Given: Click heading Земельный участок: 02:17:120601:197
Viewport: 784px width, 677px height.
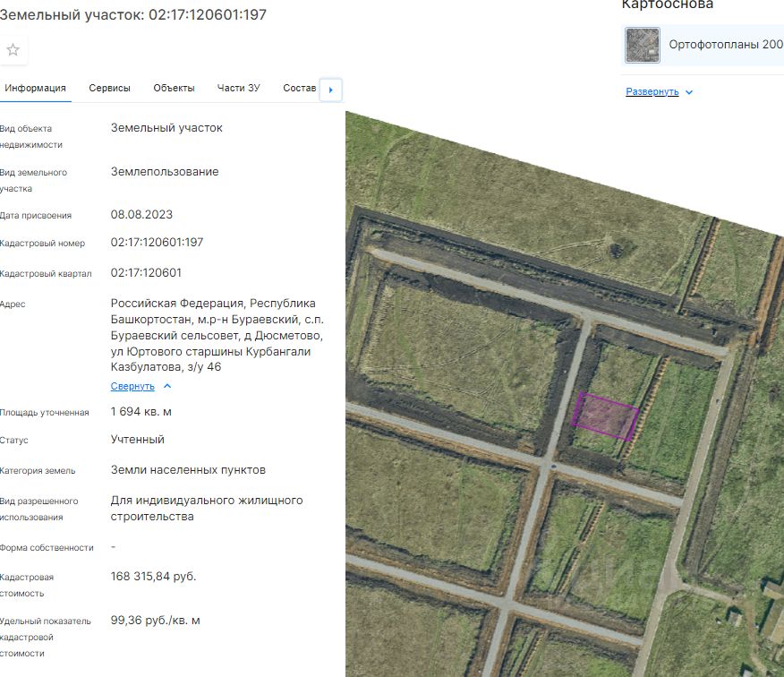Looking at the screenshot, I should point(133,14).
